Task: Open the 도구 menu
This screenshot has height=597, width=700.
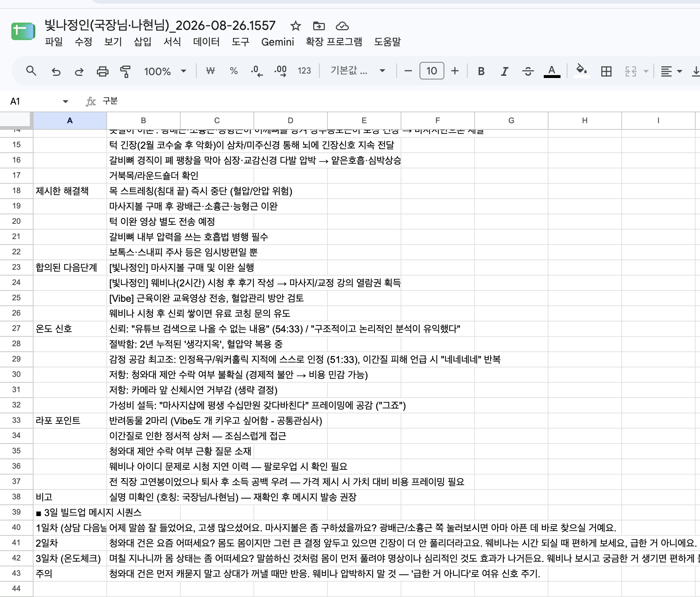Action: pos(240,42)
